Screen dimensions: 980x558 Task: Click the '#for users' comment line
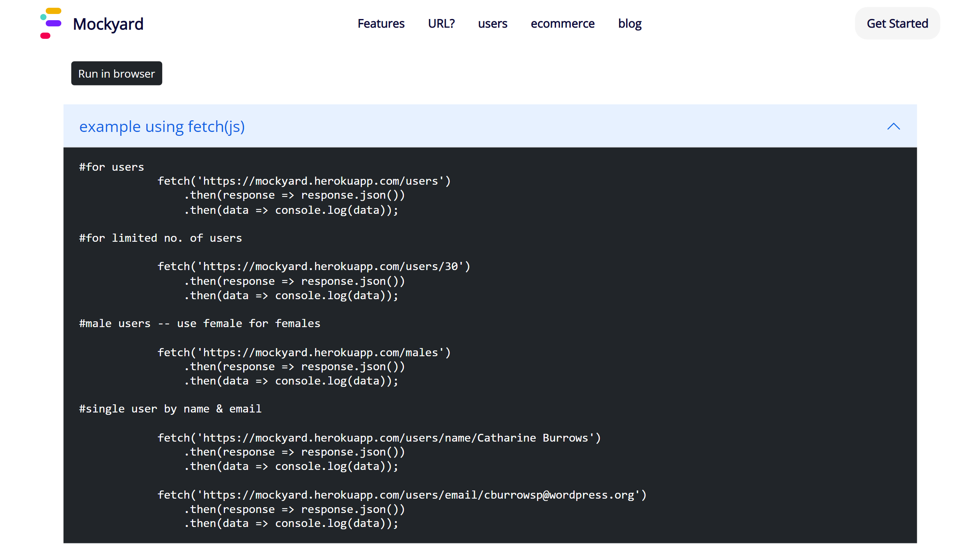111,167
